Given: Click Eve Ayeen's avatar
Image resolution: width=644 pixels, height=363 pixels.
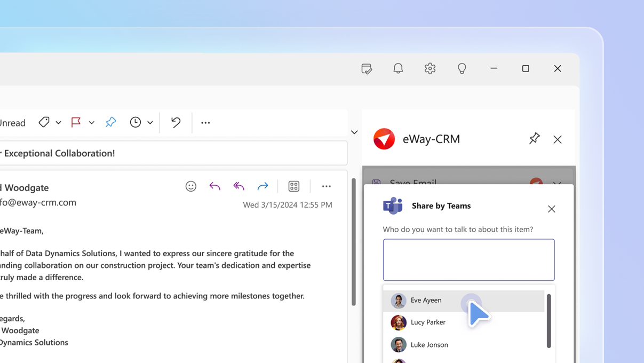Looking at the screenshot, I should (399, 301).
